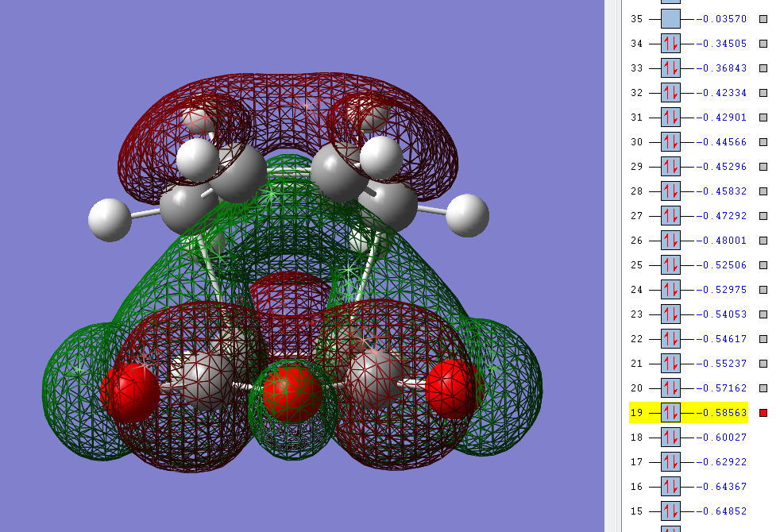The image size is (780, 532).
Task: Click energy value -0.60027 of orbital 18
Action: [x=721, y=438]
